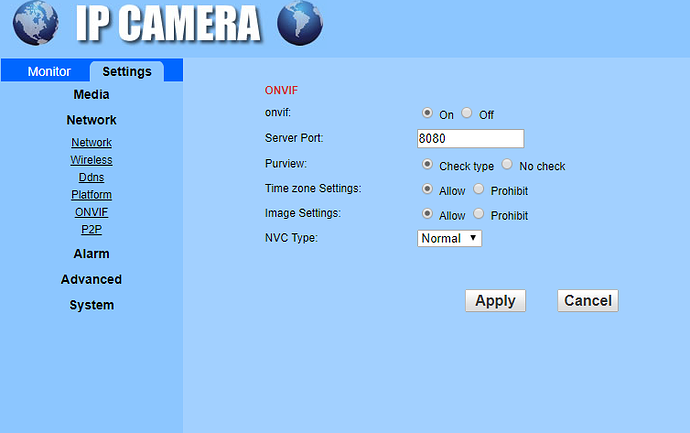Go to the Ddns settings page

click(x=91, y=177)
